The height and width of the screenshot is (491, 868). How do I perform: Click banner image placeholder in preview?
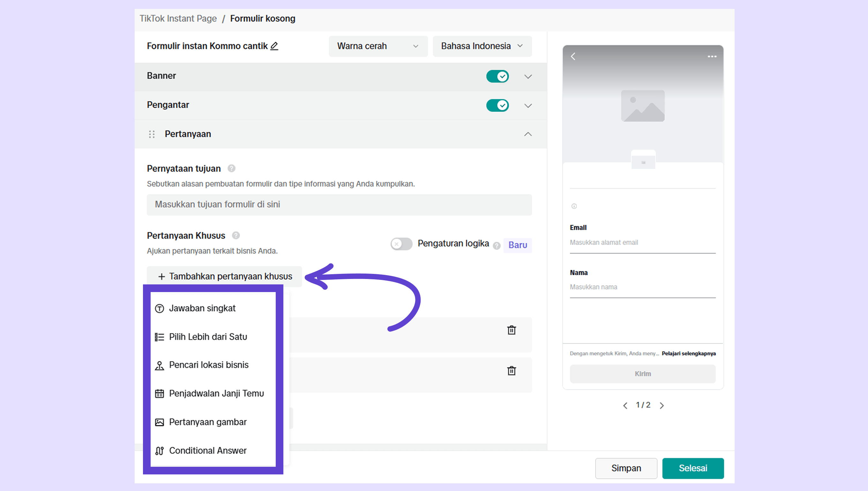click(643, 106)
